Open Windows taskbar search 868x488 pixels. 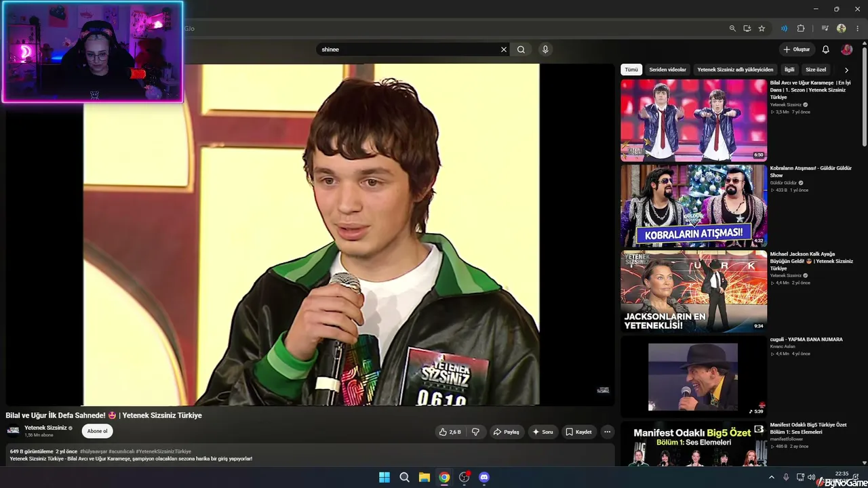coord(404,477)
